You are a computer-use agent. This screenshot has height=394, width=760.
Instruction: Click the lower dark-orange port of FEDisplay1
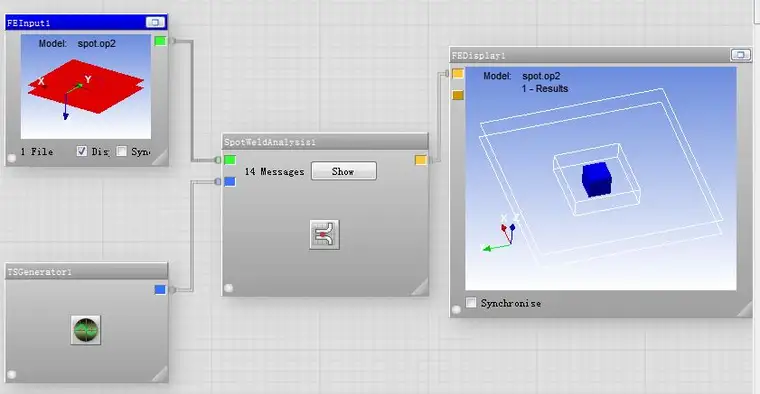458,95
